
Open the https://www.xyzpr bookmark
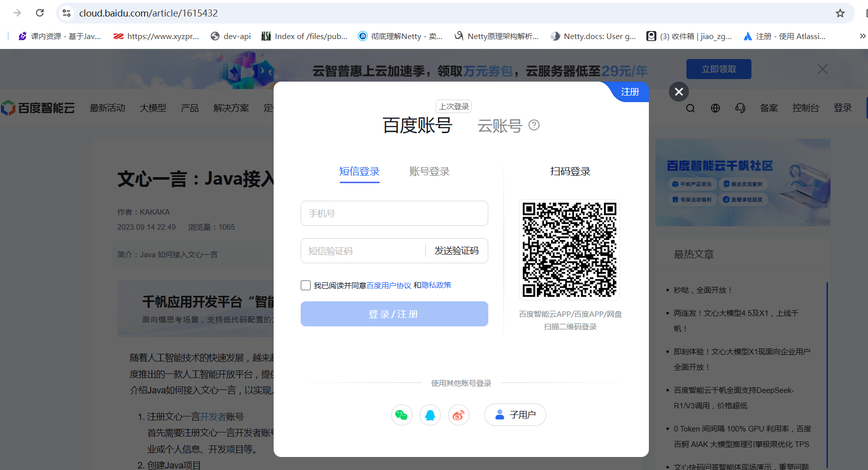[x=156, y=36]
